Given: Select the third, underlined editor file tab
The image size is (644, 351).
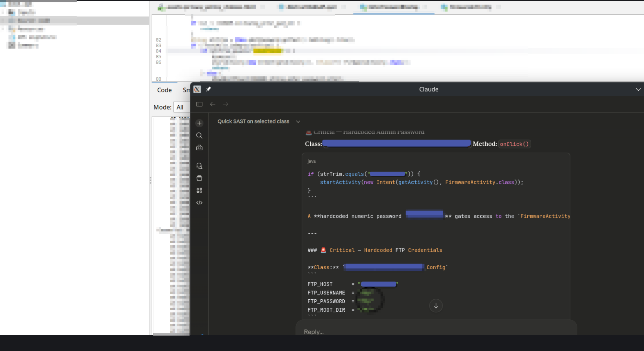Looking at the screenshot, I should point(394,7).
